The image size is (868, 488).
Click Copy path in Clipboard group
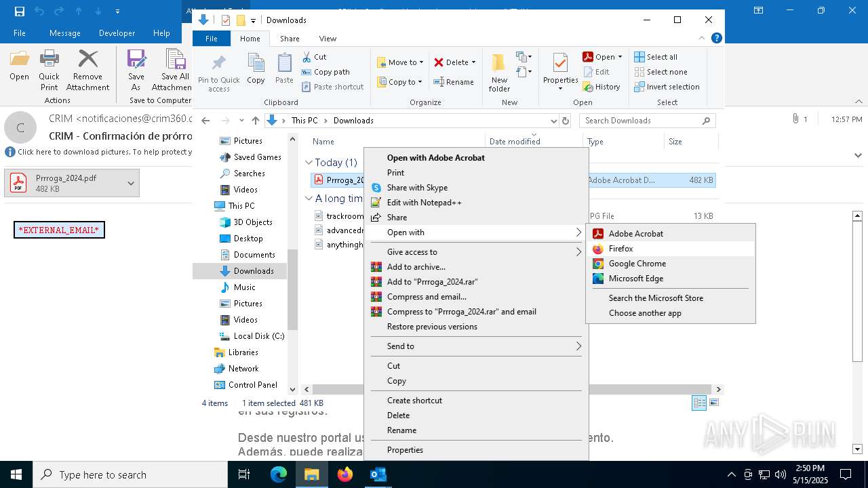click(325, 72)
